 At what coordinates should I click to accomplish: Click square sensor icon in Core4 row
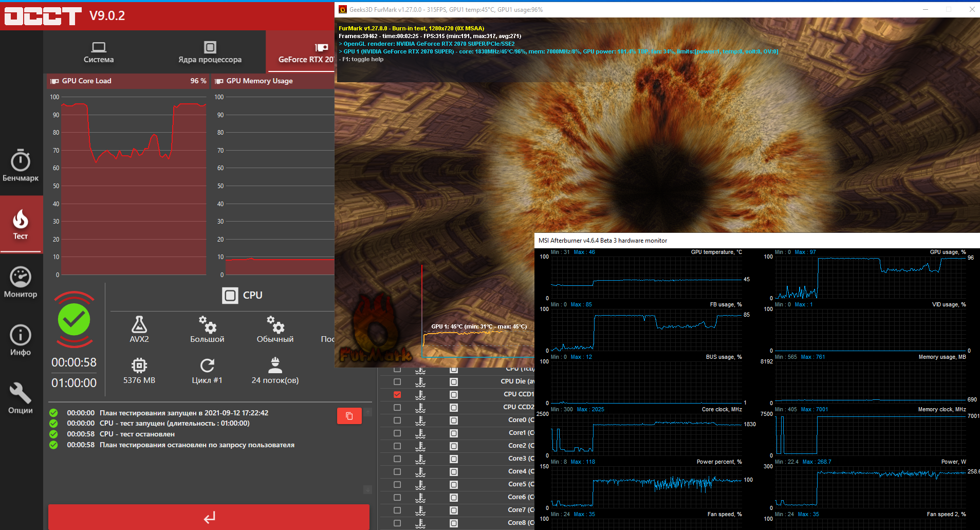[x=454, y=472]
